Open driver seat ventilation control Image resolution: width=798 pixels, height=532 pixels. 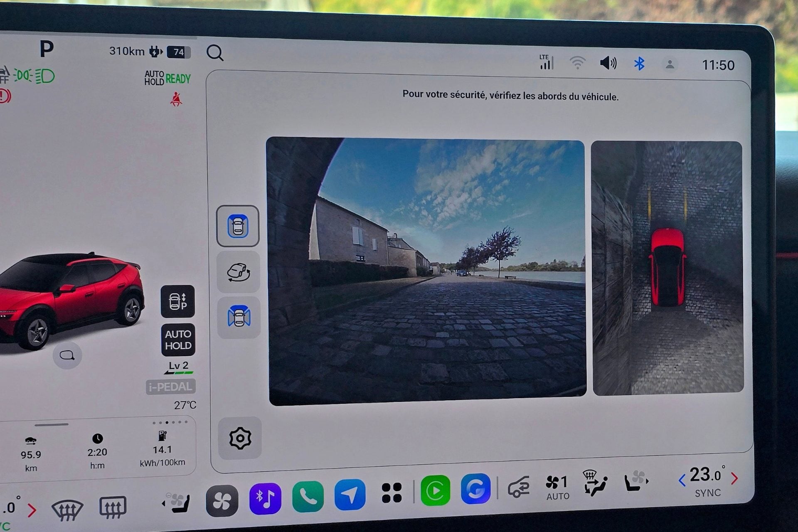[x=177, y=503]
